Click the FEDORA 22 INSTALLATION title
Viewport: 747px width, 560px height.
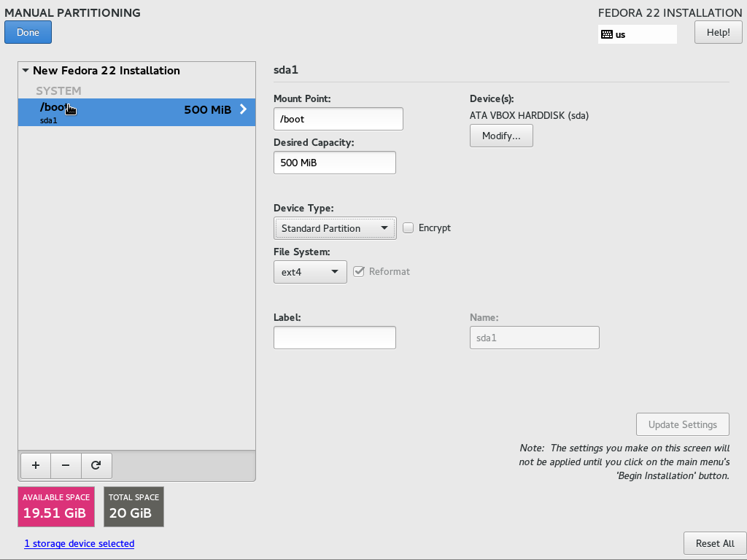tap(670, 13)
